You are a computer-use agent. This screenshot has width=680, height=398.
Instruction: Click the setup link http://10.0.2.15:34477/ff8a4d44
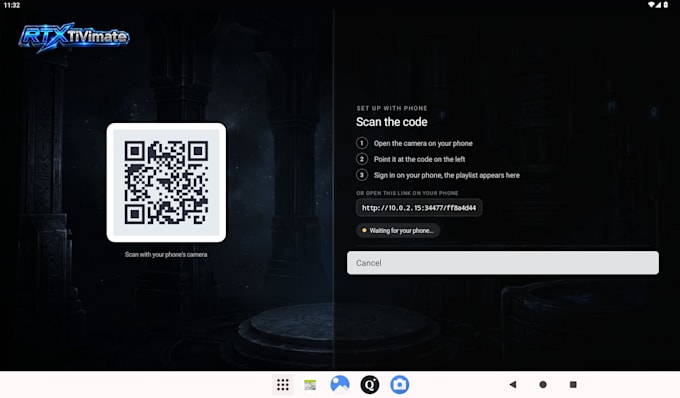pos(419,208)
